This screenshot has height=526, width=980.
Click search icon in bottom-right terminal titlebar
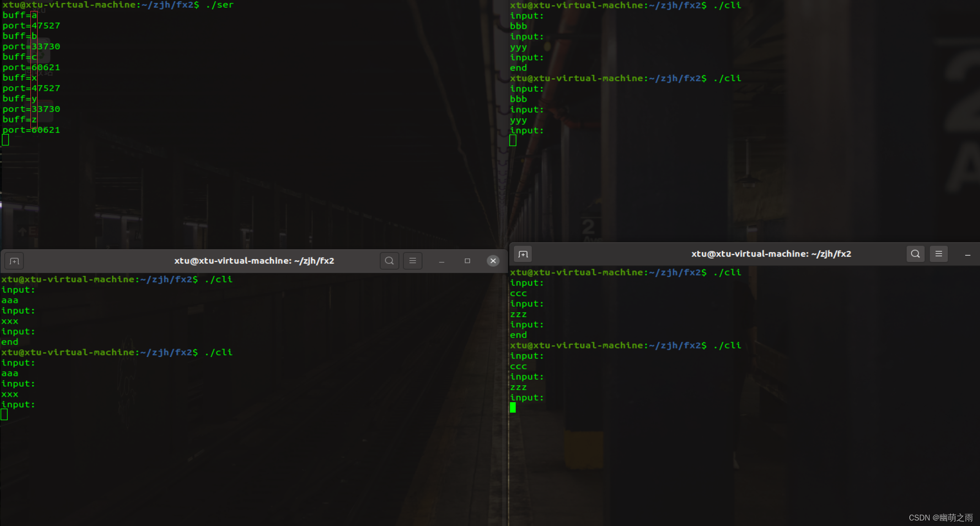coord(915,254)
